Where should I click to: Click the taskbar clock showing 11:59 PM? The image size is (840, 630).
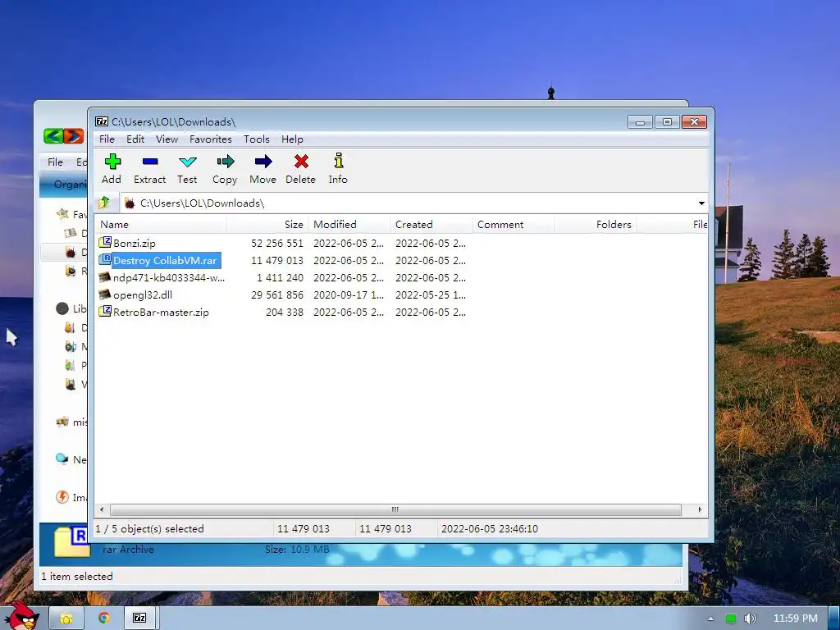[795, 619]
